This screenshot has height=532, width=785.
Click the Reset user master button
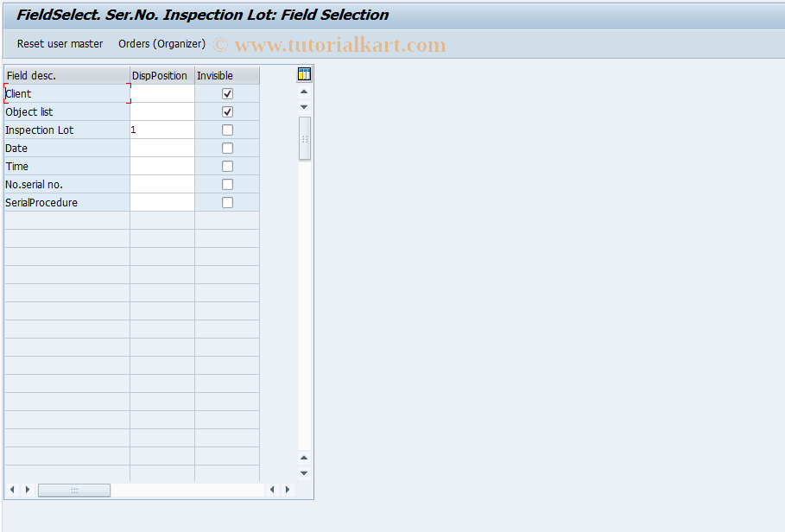coord(60,43)
